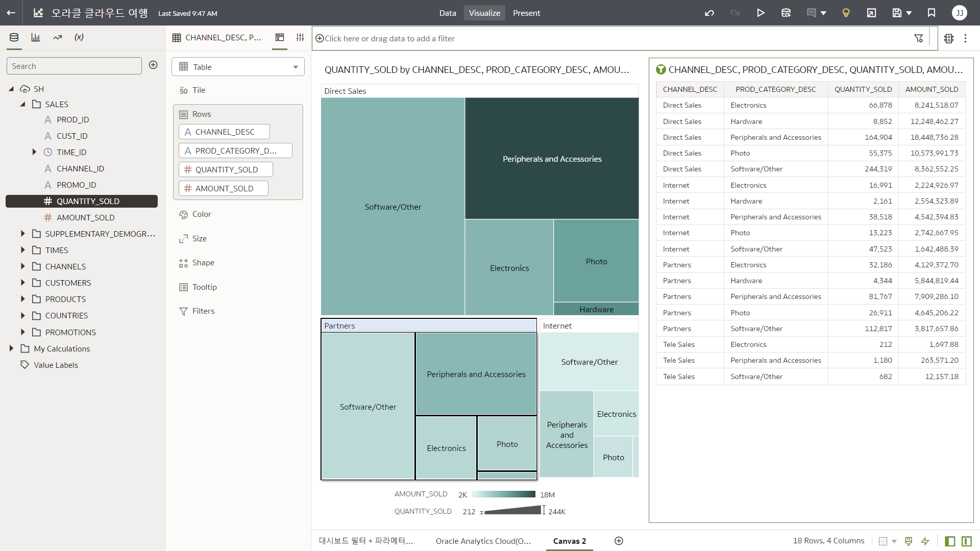Add a new canvas with plus icon
The image size is (980, 551).
point(619,541)
